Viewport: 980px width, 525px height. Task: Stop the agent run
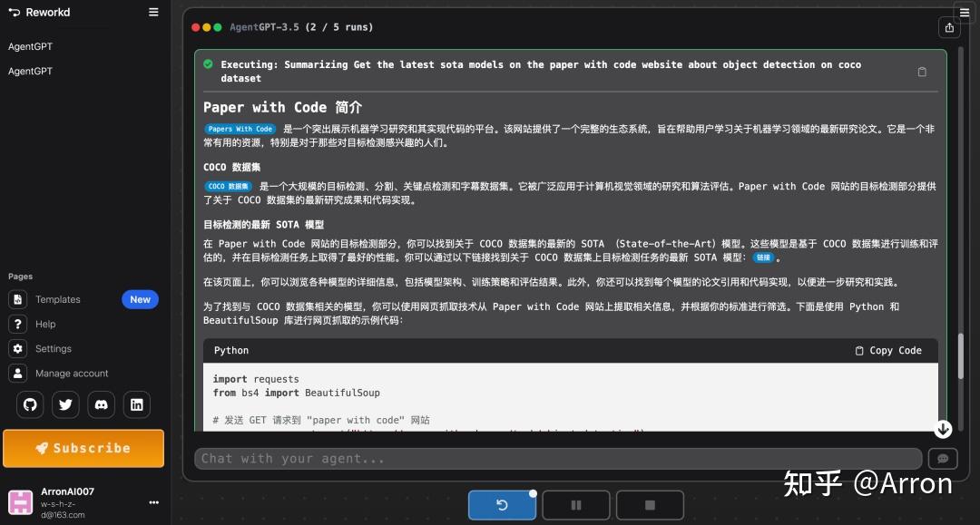[x=650, y=505]
